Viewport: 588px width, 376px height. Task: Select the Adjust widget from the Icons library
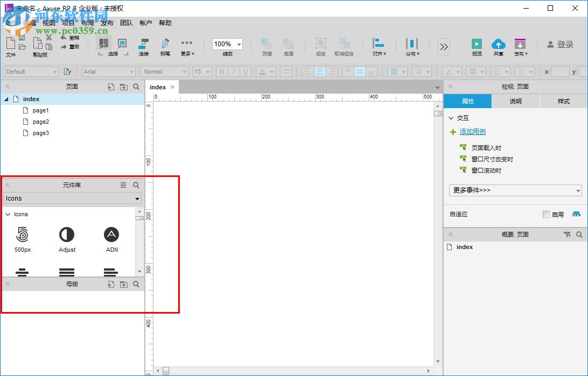coord(67,235)
